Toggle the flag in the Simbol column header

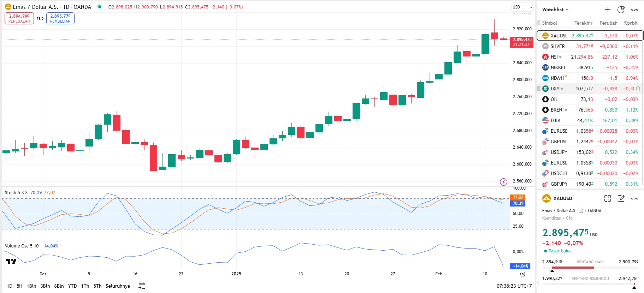(x=539, y=23)
